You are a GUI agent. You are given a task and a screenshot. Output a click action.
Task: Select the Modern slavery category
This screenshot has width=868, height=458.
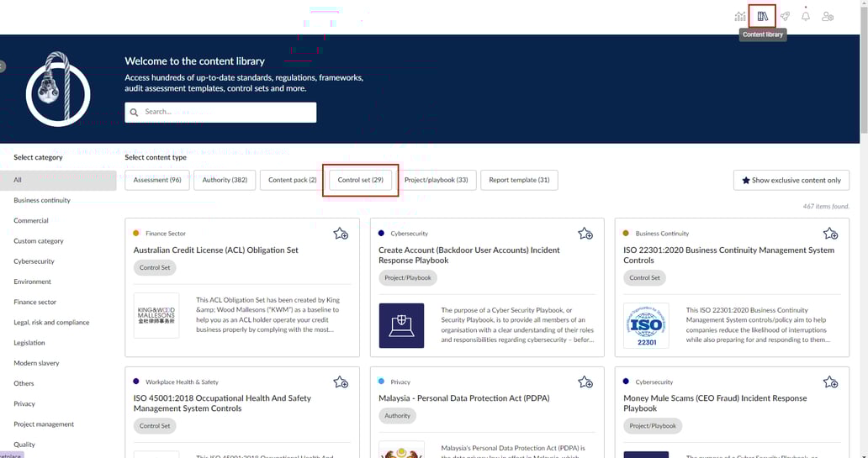[x=36, y=363]
